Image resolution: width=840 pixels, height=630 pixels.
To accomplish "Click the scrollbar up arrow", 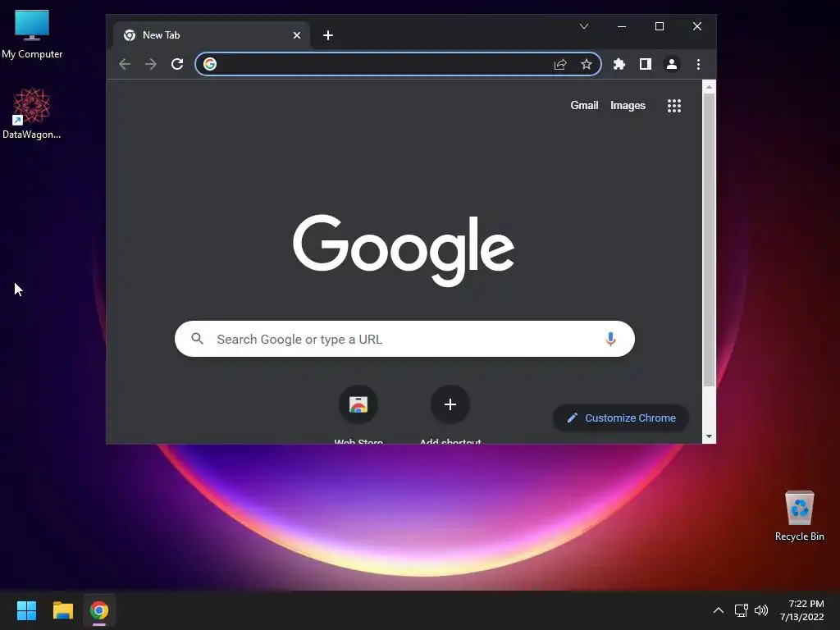I will click(x=709, y=87).
